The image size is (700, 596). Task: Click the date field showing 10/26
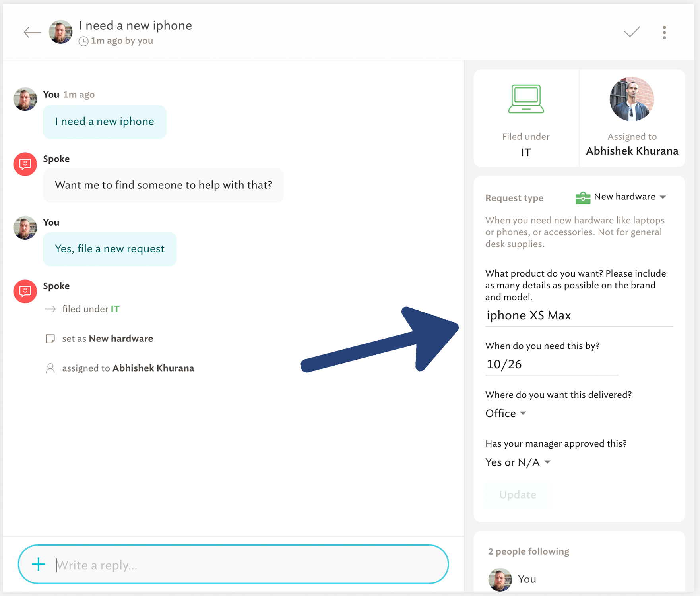pos(552,364)
